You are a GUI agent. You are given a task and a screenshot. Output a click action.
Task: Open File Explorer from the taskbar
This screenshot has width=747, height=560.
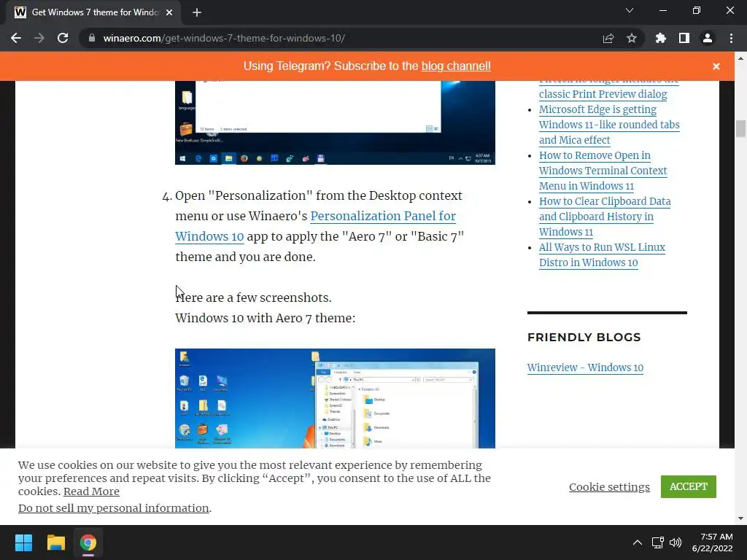55,542
